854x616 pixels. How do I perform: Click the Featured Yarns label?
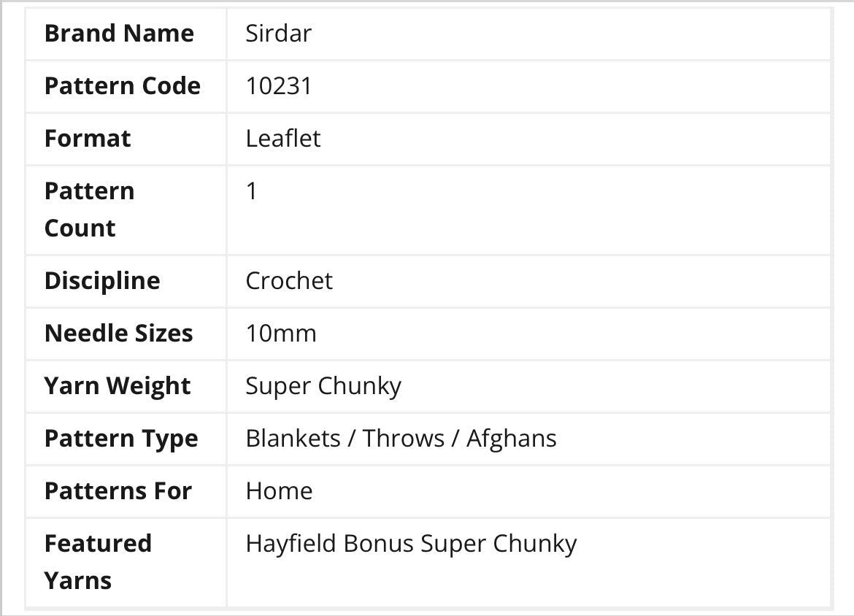tap(98, 562)
